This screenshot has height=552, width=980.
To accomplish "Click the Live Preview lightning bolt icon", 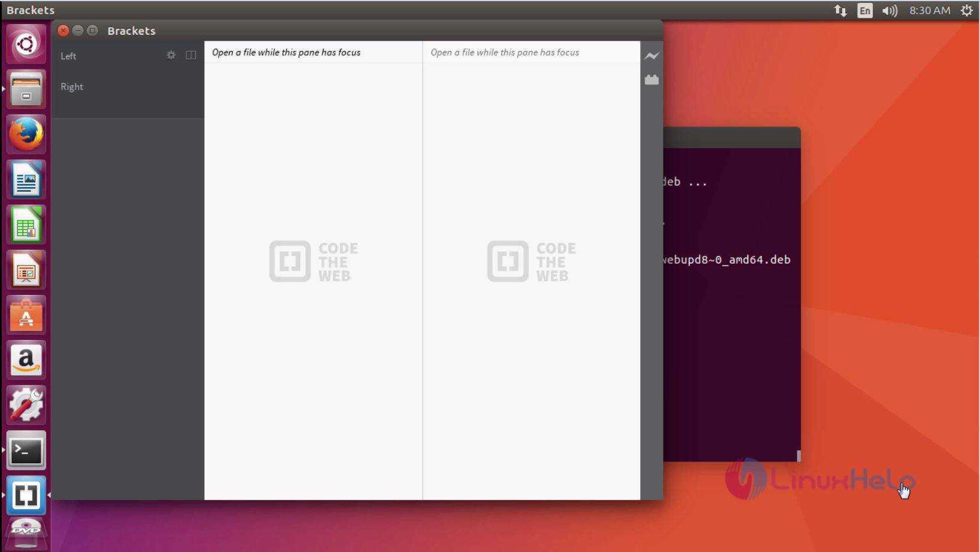I will [x=652, y=56].
